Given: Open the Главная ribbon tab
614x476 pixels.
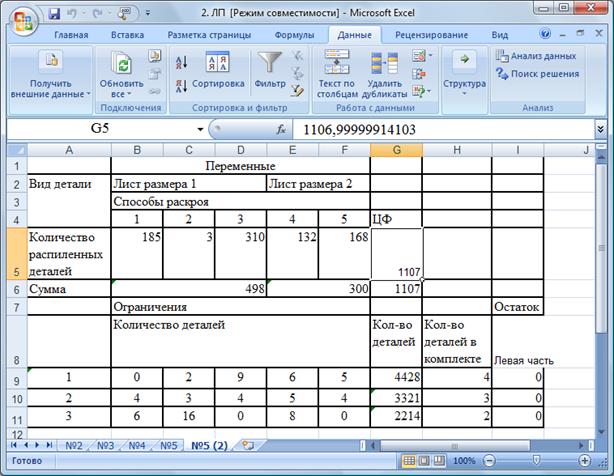Looking at the screenshot, I should click(71, 35).
